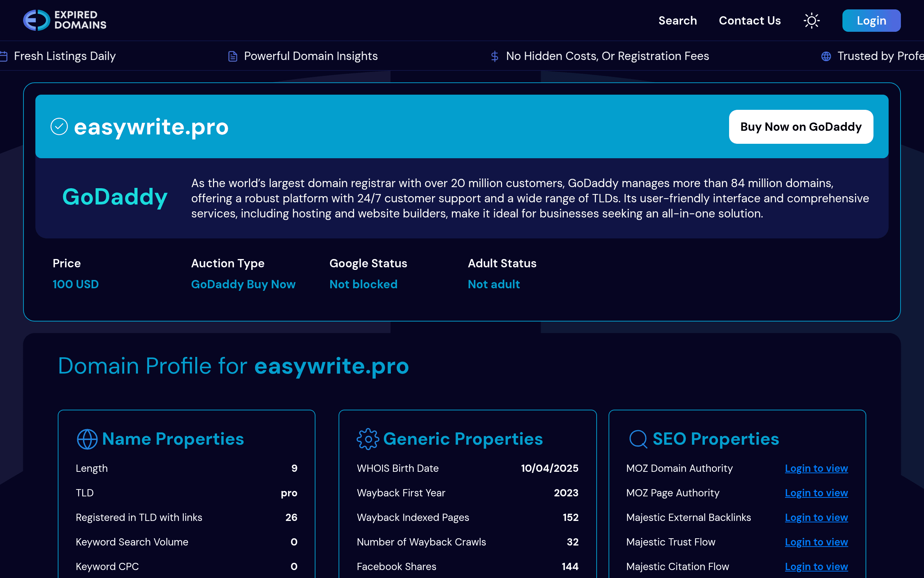
Task: Click the easywrite.pro domain title
Action: coord(151,127)
